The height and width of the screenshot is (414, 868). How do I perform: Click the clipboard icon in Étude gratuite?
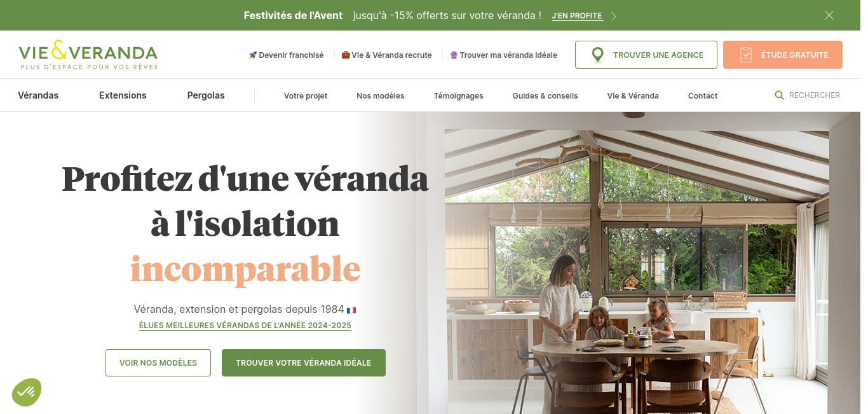(x=746, y=55)
